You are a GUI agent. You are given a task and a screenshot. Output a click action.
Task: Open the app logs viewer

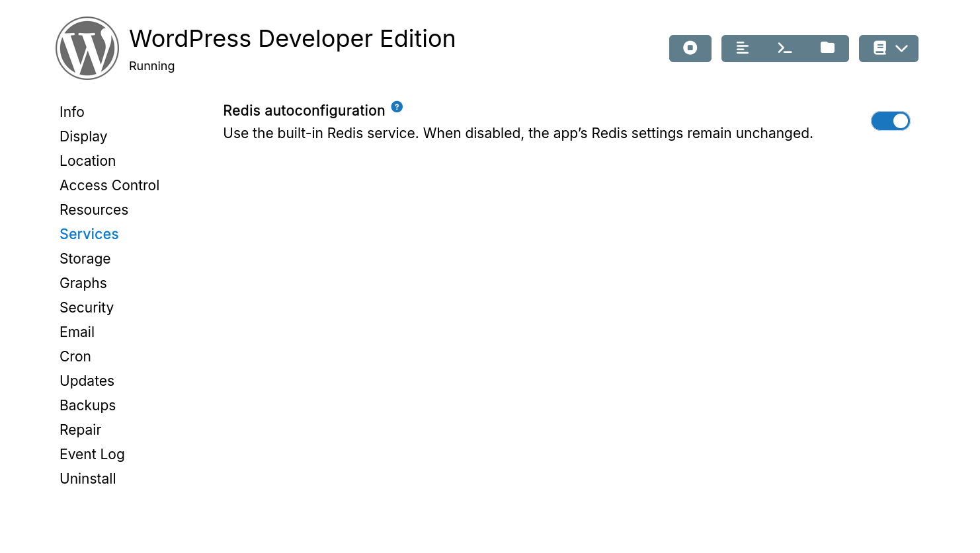[742, 48]
